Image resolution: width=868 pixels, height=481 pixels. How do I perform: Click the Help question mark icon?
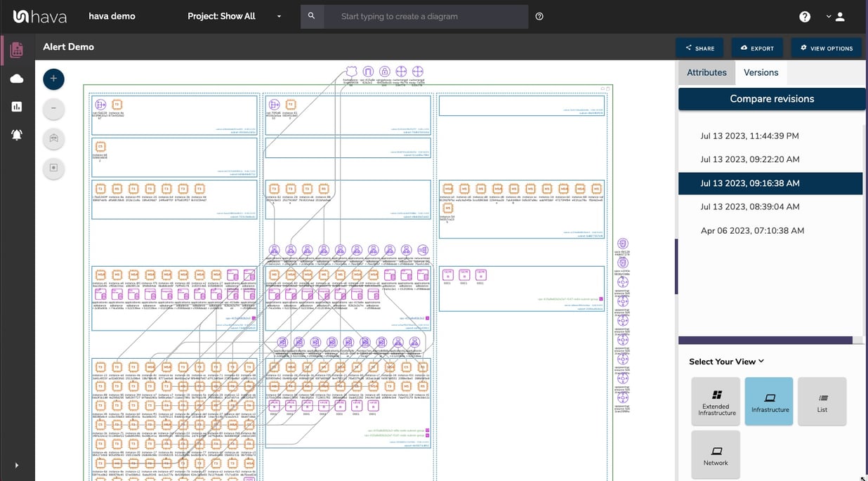[x=804, y=15]
